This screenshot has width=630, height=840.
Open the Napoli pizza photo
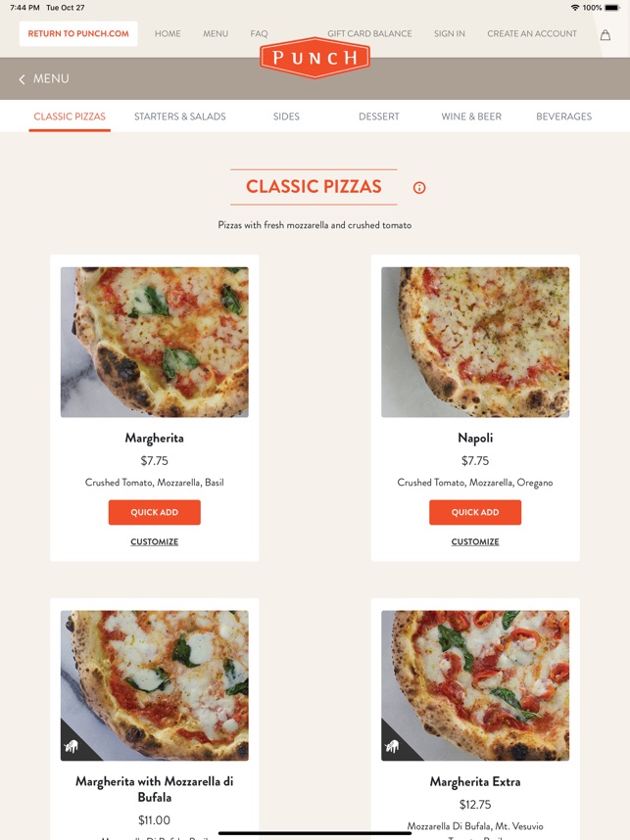pos(475,342)
